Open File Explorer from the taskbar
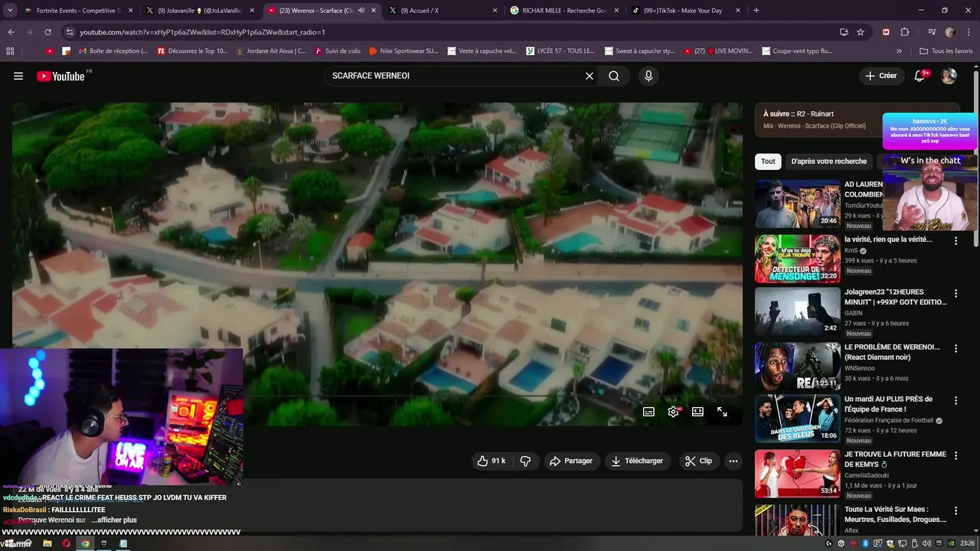This screenshot has height=551, width=980. [x=47, y=543]
